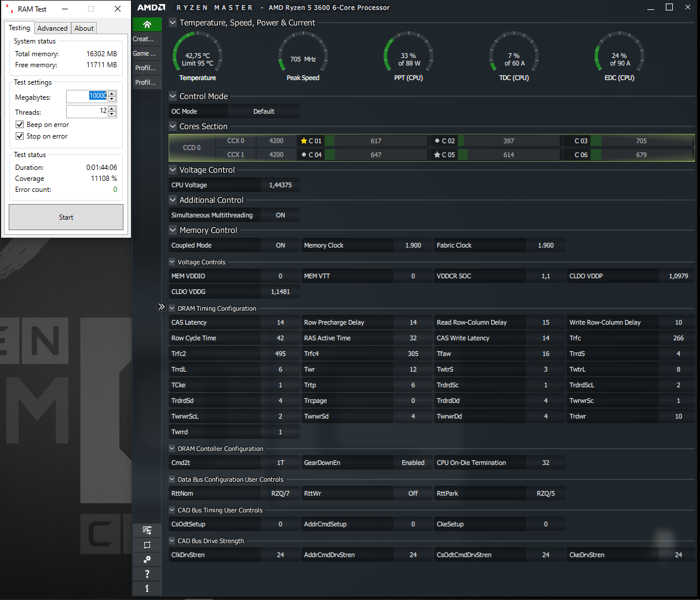Collapse Data Bus Configuration User Controls

(x=172, y=479)
